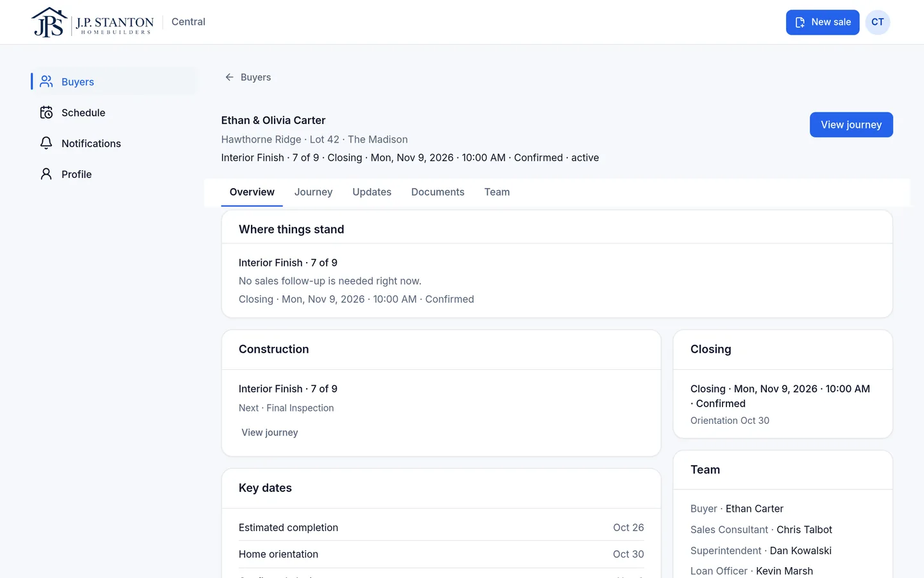Click the Buyers people icon in sidebar
This screenshot has height=578, width=924.
pyautogui.click(x=46, y=82)
